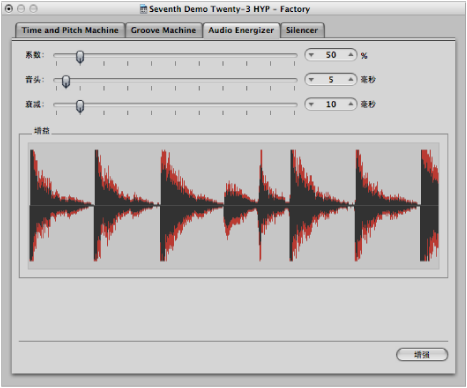Click the 衰减 decay slider handle
The height and width of the screenshot is (388, 467).
(80, 106)
